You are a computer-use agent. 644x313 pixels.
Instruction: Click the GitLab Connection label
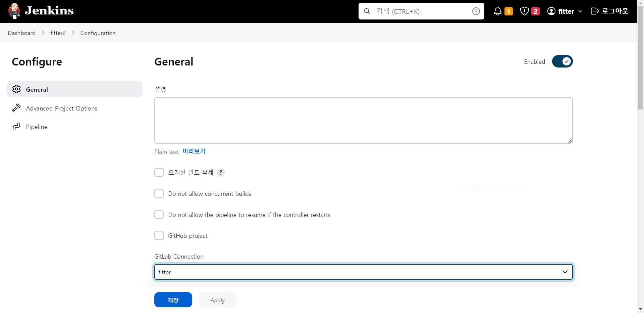click(179, 257)
